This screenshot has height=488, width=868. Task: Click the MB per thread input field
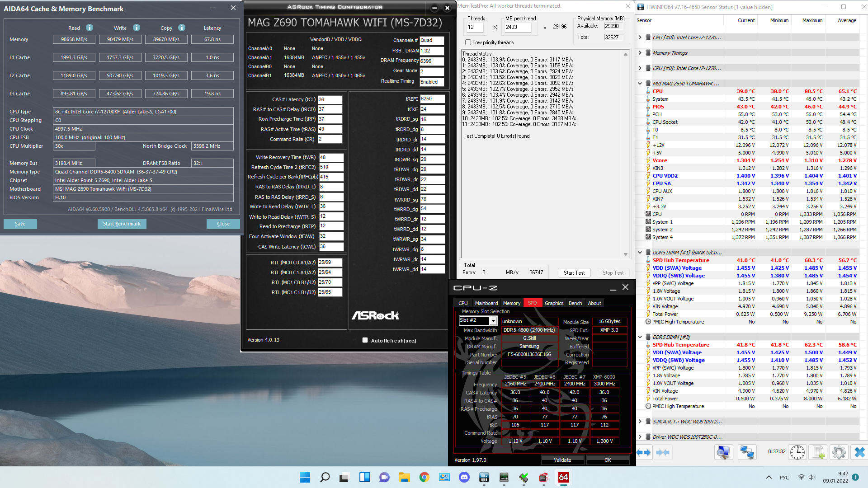tap(518, 27)
